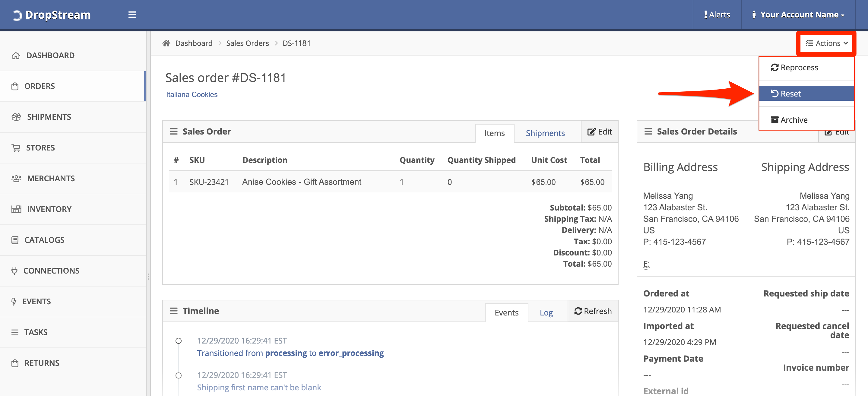Click 'Shipping first name can't be blank' event
Viewport: 868px width, 396px height.
point(259,387)
